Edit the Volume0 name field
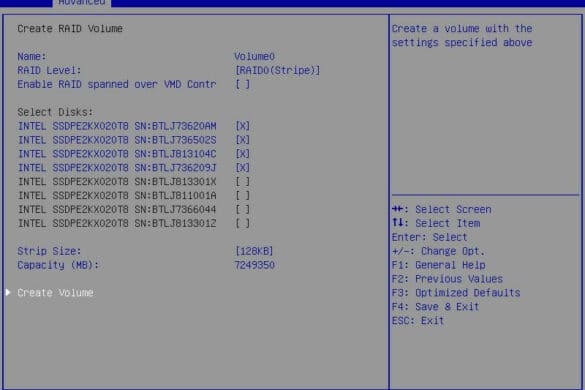This screenshot has width=585, height=390. coord(254,56)
